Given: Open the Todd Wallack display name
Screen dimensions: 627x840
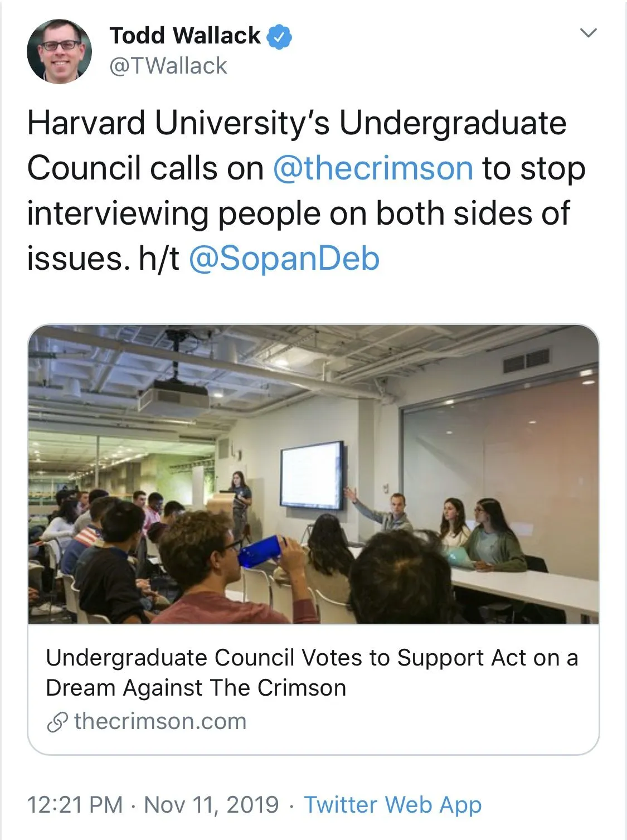Looking at the screenshot, I should pos(185,36).
